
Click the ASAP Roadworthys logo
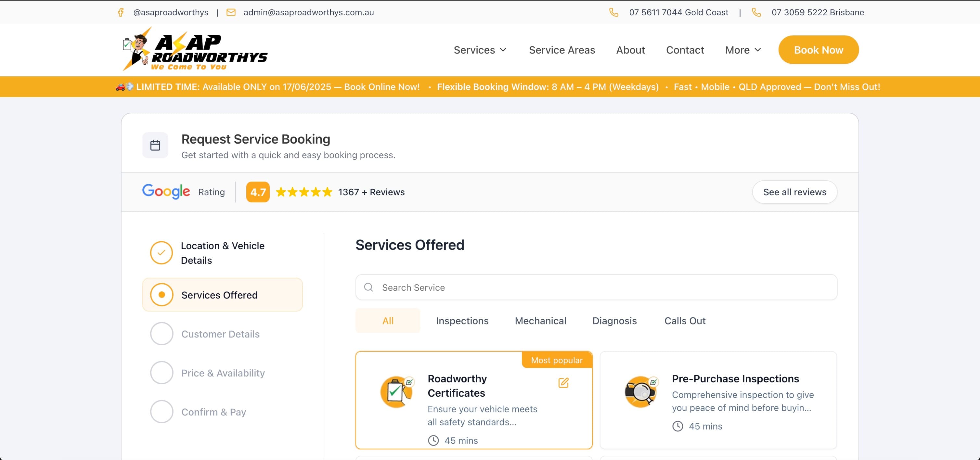click(195, 49)
